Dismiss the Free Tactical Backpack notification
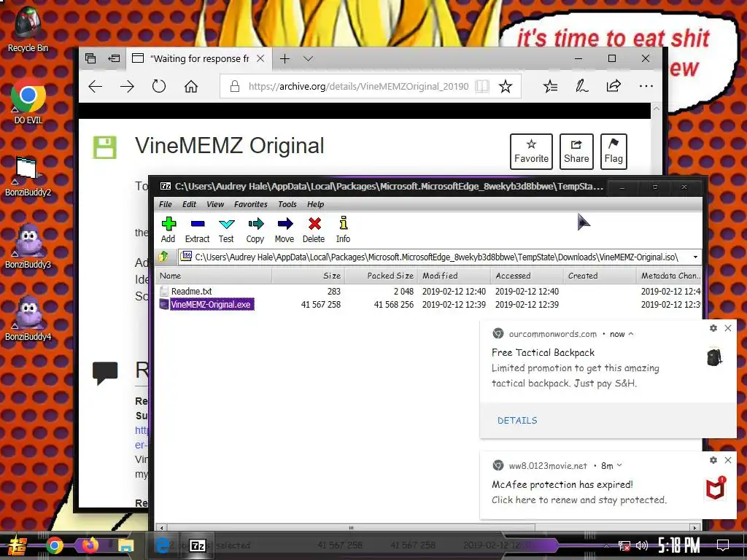 728,328
